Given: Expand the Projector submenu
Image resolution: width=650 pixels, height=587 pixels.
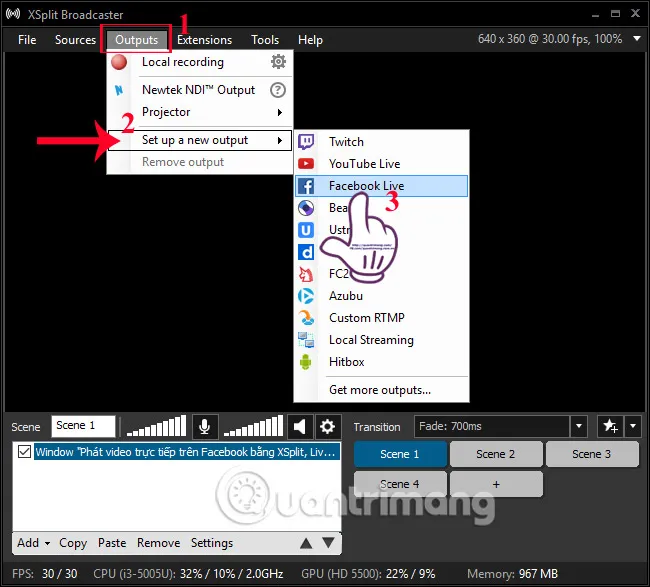Looking at the screenshot, I should pyautogui.click(x=280, y=112).
